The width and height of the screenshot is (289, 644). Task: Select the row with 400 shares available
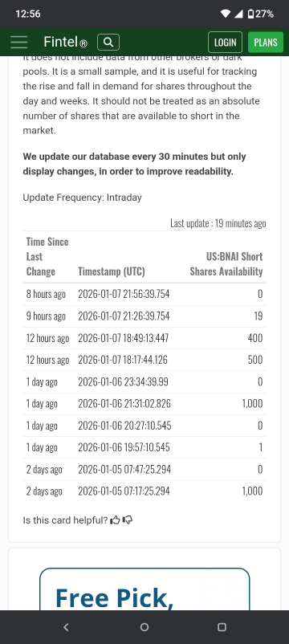[144, 338]
